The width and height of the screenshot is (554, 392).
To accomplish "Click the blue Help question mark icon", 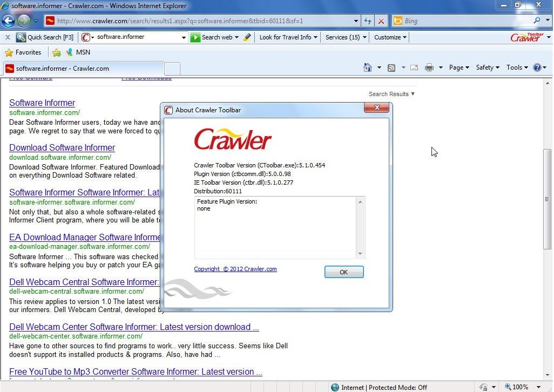I will (537, 67).
